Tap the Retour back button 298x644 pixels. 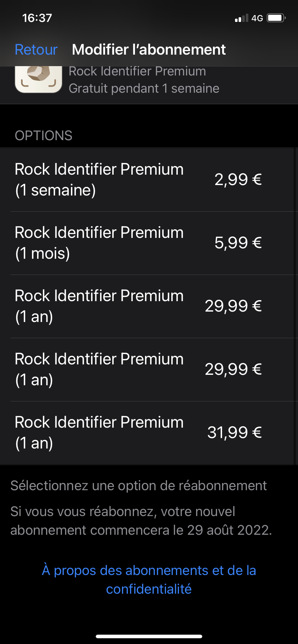point(36,50)
